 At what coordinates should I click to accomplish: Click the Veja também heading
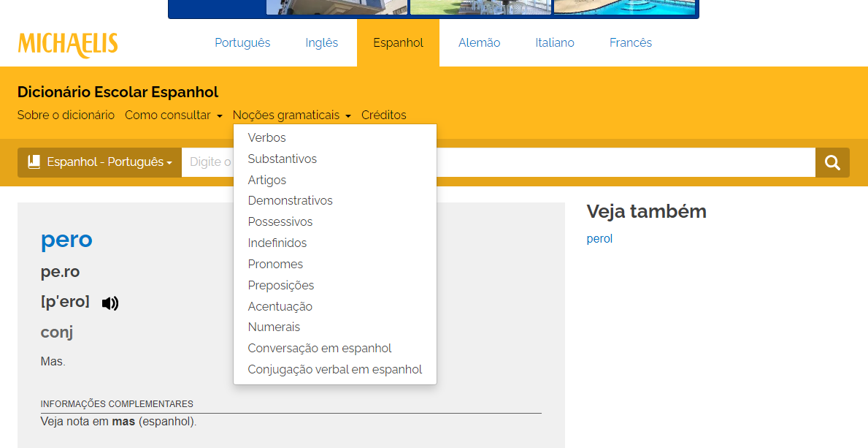pyautogui.click(x=647, y=211)
